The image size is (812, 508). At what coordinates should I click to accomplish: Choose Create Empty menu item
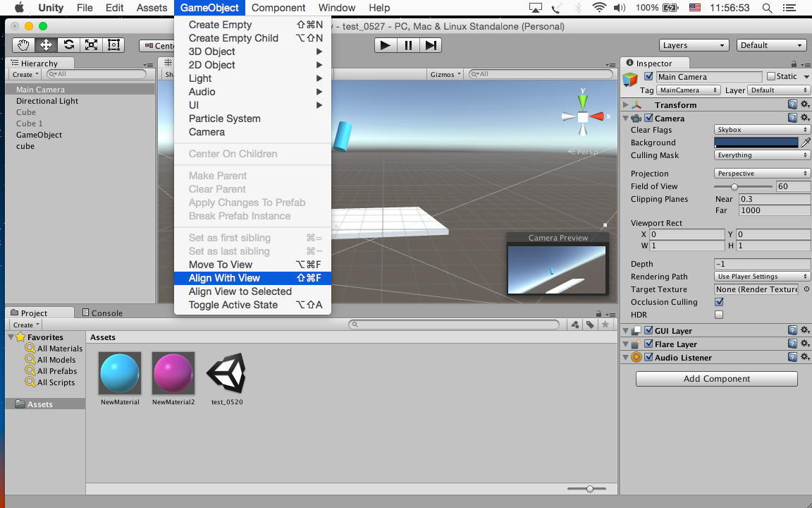click(253, 25)
